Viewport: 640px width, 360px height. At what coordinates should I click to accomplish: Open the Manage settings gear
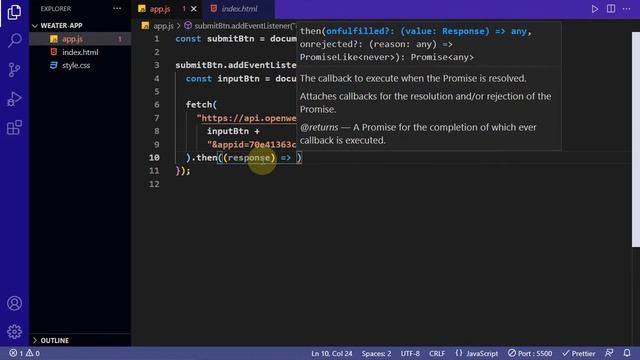(x=14, y=331)
